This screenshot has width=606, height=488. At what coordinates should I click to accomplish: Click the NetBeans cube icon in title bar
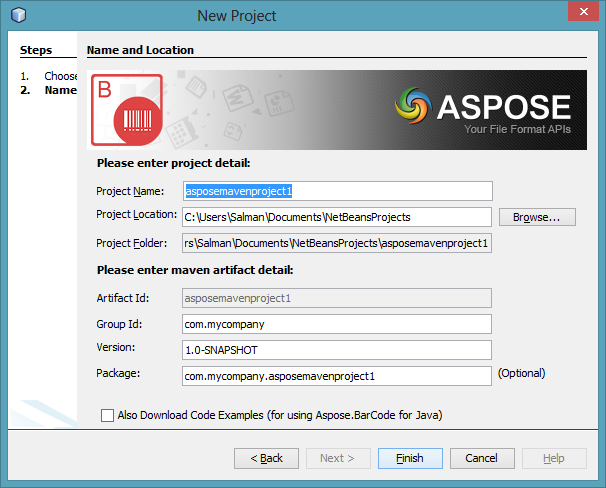[x=18, y=15]
